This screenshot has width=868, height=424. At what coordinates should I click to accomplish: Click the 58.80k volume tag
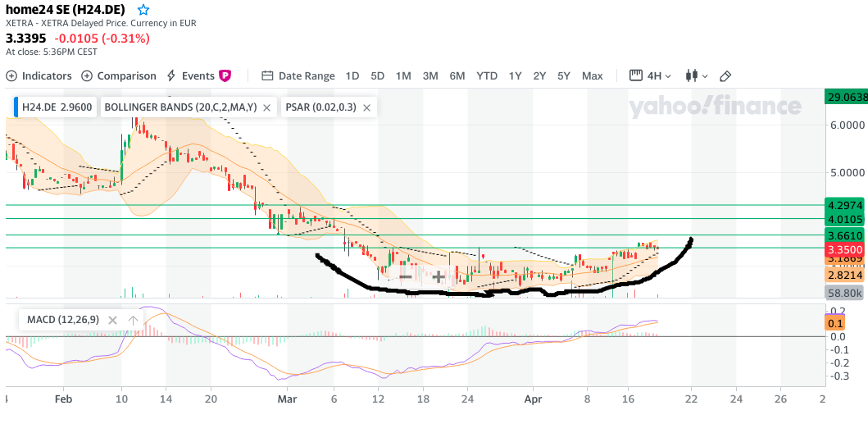(x=843, y=292)
